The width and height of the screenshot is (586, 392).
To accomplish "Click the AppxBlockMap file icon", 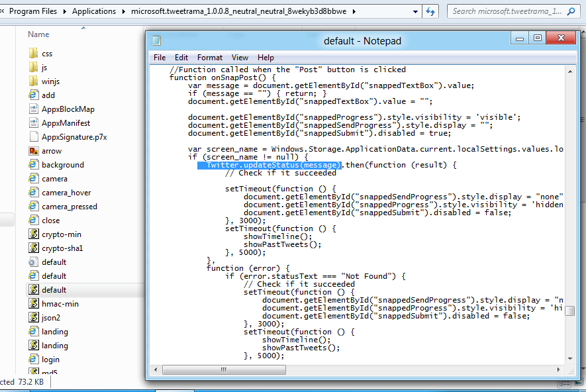I will pyautogui.click(x=33, y=109).
